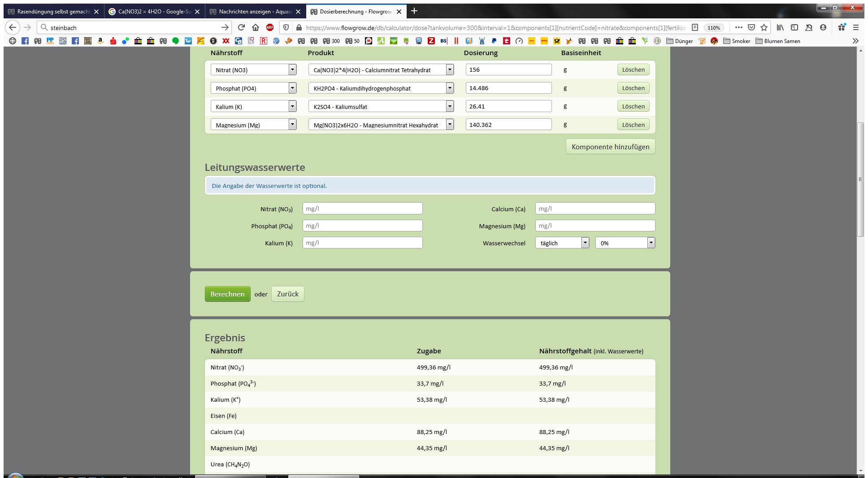Viewport: 868px width, 478px height.
Task: Reload the page with the refresh icon
Action: pos(241,27)
